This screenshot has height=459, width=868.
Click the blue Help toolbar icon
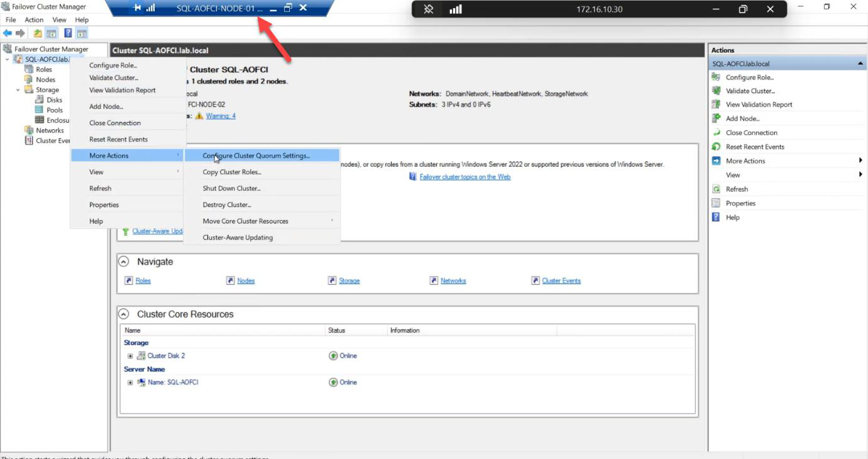[68, 33]
